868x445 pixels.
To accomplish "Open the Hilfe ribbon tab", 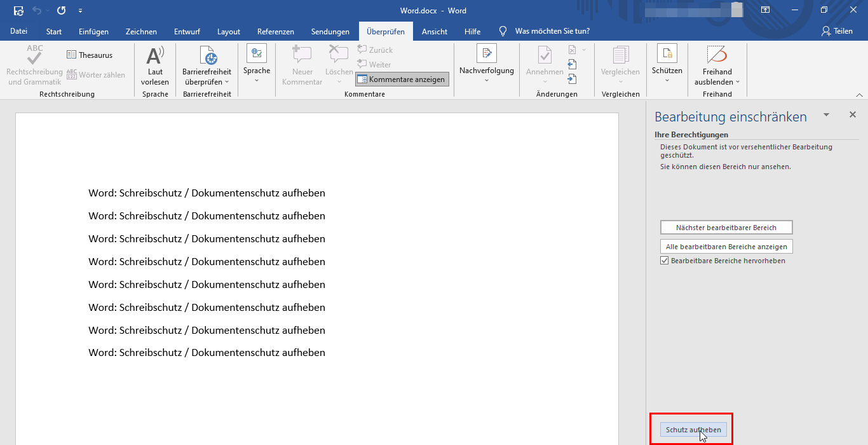I will coord(472,31).
